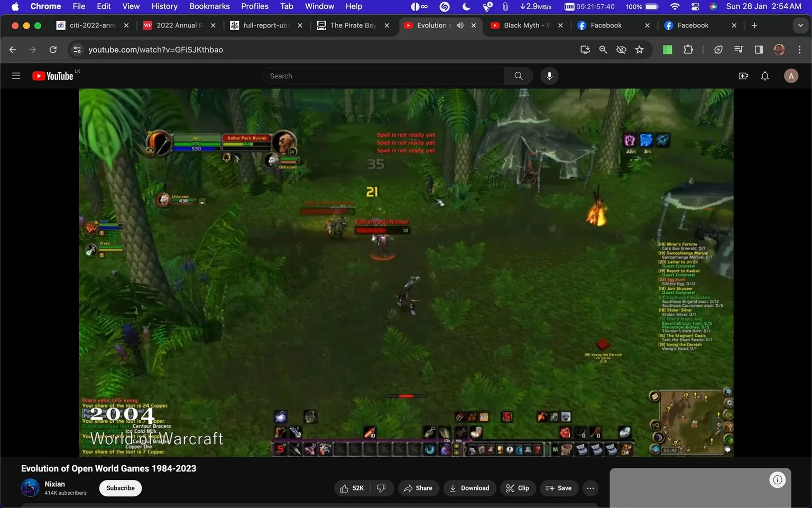Mute the Evolution tab via speaker icon
This screenshot has width=812, height=508.
[460, 25]
